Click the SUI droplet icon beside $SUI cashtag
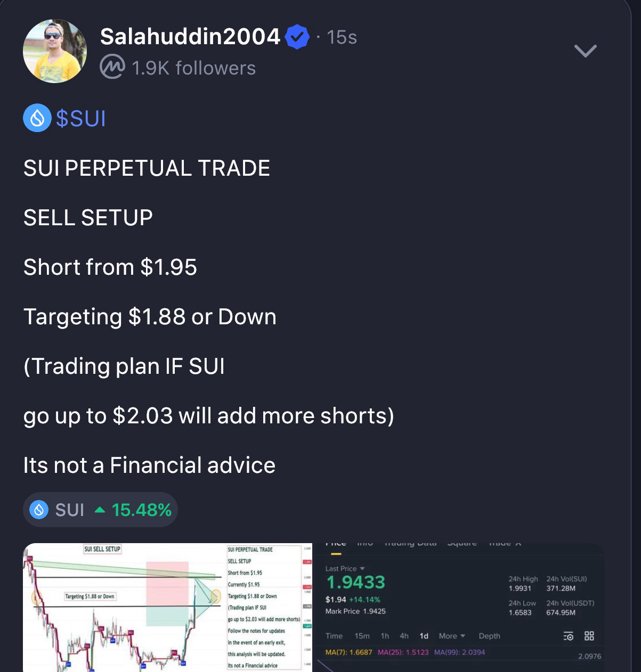Screen dimensions: 641x672 pos(37,118)
